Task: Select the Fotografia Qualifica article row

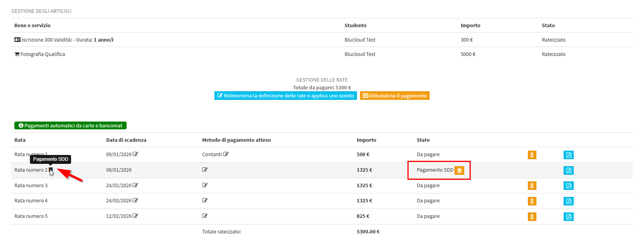Action: point(43,54)
